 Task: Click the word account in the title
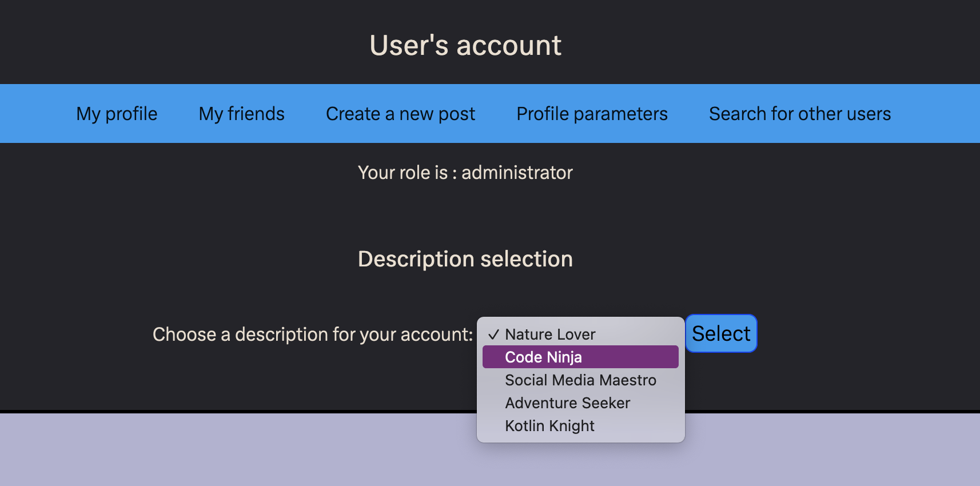509,45
